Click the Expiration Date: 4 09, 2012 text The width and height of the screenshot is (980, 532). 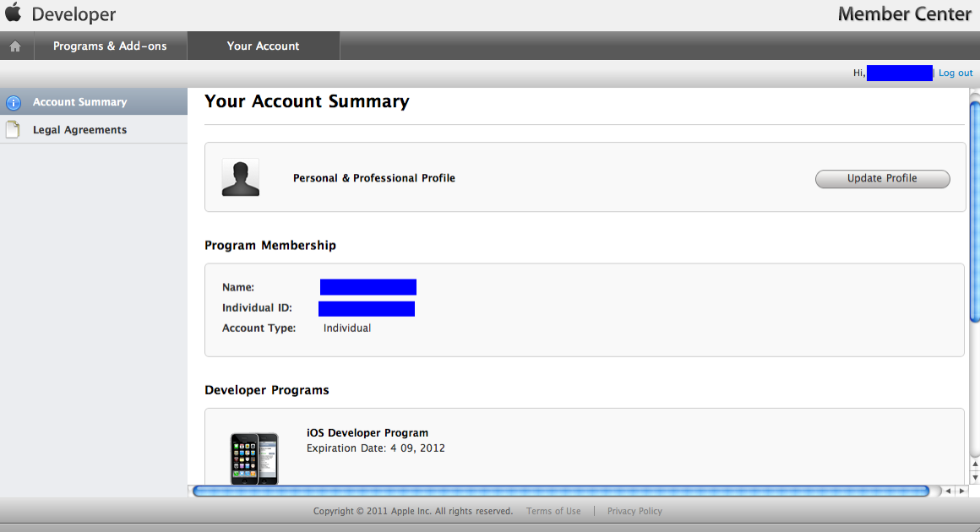(376, 448)
